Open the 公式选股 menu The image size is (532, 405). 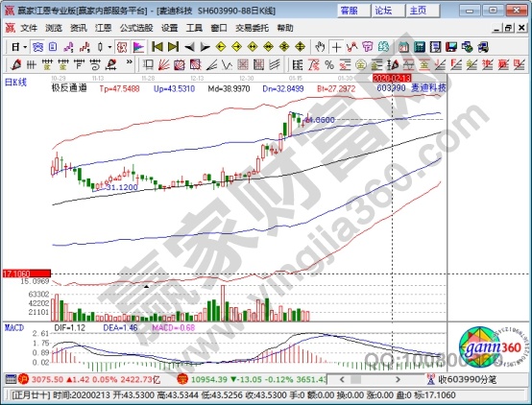136,28
